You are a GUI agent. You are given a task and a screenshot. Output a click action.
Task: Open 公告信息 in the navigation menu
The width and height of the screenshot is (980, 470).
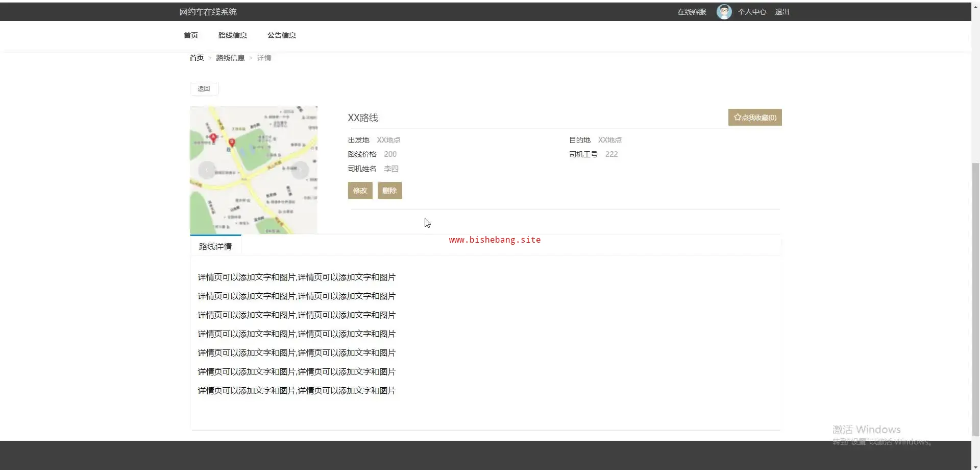281,35
